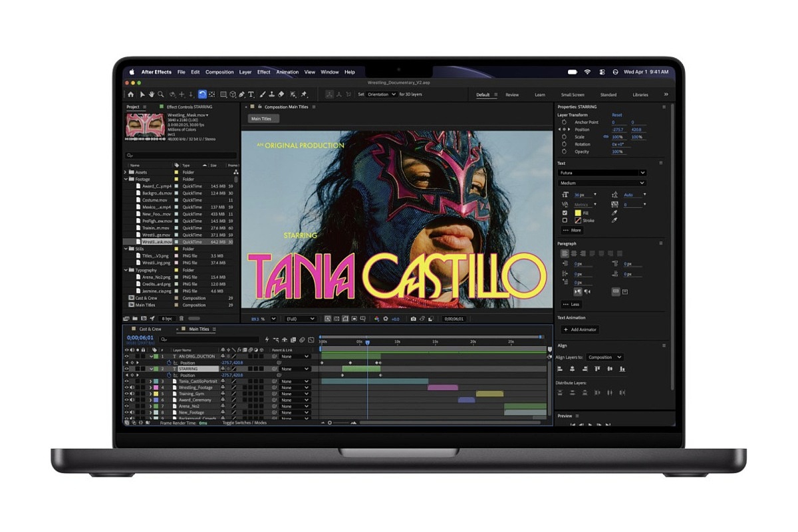Viewport: 798px width, 532px height.
Task: Select the Brush tool
Action: coord(263,94)
